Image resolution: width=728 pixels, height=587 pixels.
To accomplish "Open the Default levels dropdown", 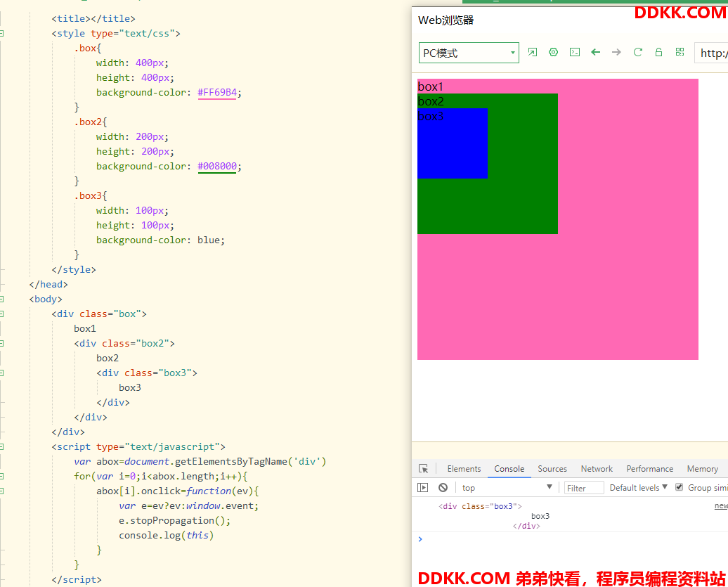I will pyautogui.click(x=638, y=488).
